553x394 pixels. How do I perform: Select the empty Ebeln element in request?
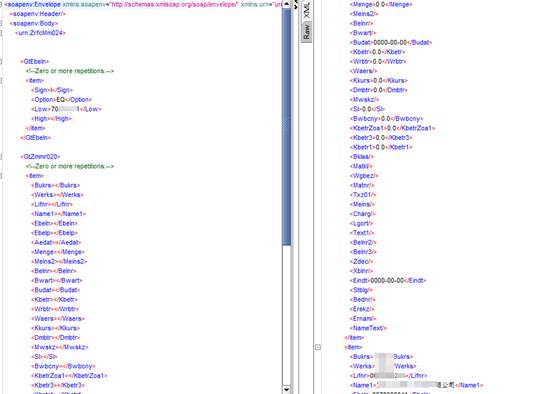click(x=54, y=224)
